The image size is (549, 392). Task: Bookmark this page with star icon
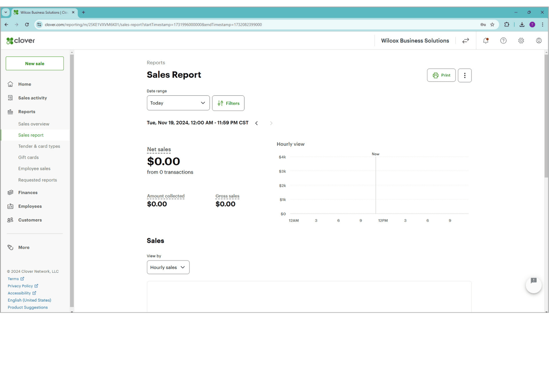[492, 24]
